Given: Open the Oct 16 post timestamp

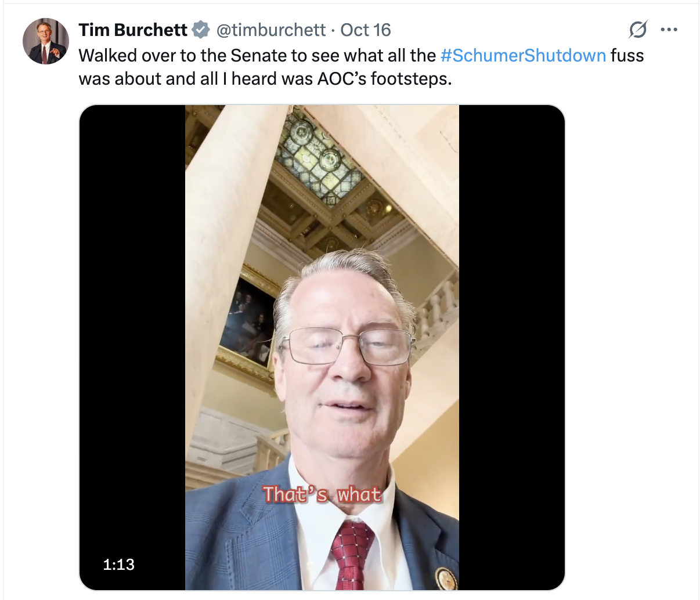Looking at the screenshot, I should click(365, 30).
